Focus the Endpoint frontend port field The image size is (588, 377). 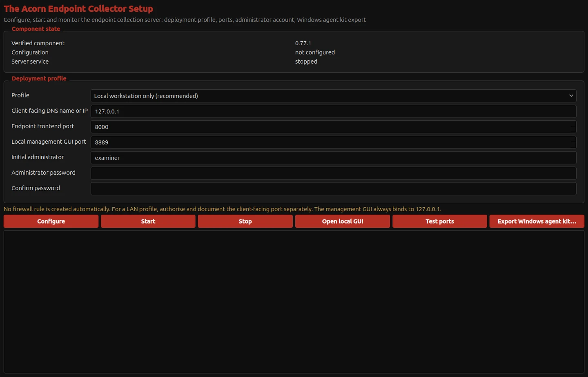(333, 127)
